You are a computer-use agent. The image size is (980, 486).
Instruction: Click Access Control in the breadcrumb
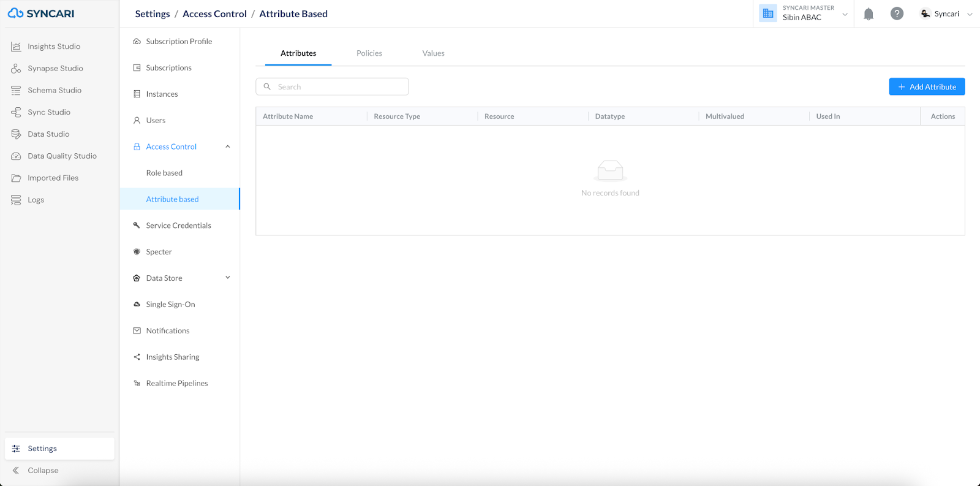pyautogui.click(x=214, y=14)
